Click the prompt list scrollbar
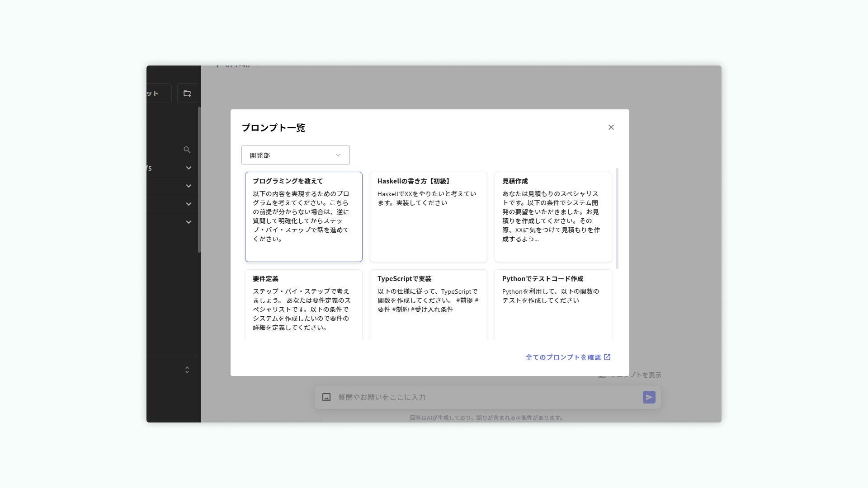Image resolution: width=868 pixels, height=488 pixels. pyautogui.click(x=617, y=219)
